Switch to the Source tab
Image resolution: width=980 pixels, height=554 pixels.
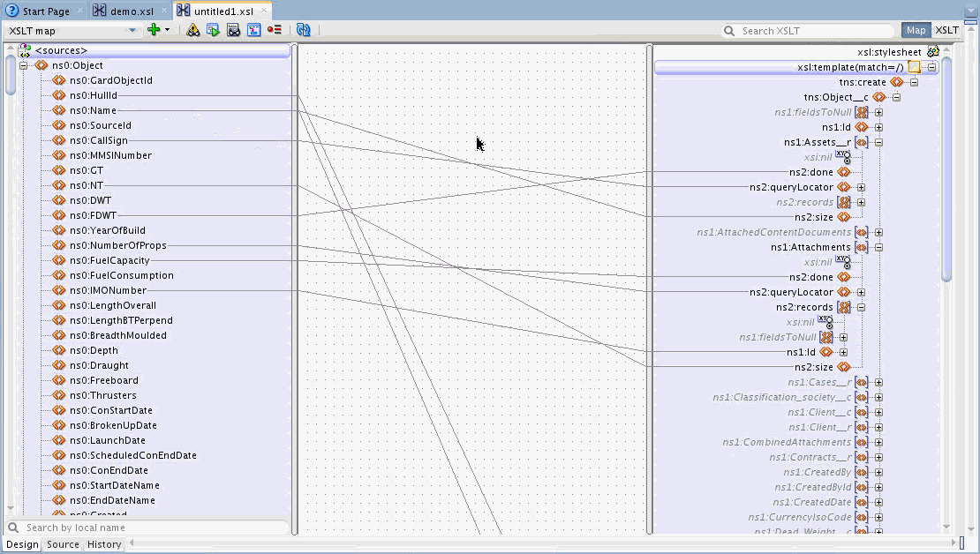[x=63, y=544]
